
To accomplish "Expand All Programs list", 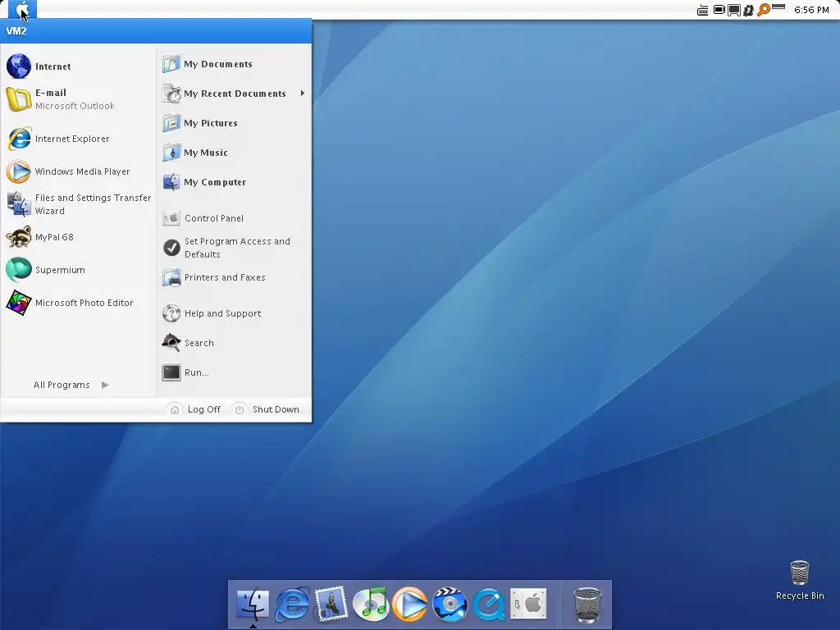I will (71, 385).
